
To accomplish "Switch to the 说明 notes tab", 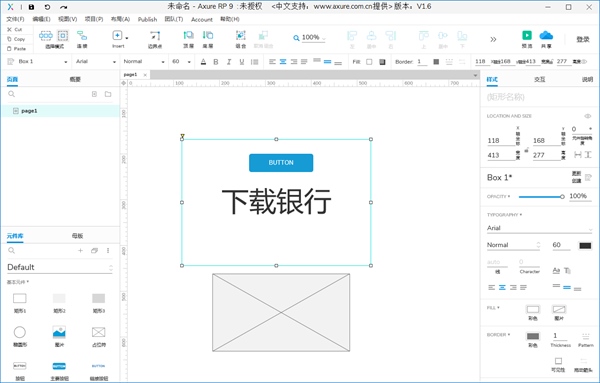I will [587, 79].
